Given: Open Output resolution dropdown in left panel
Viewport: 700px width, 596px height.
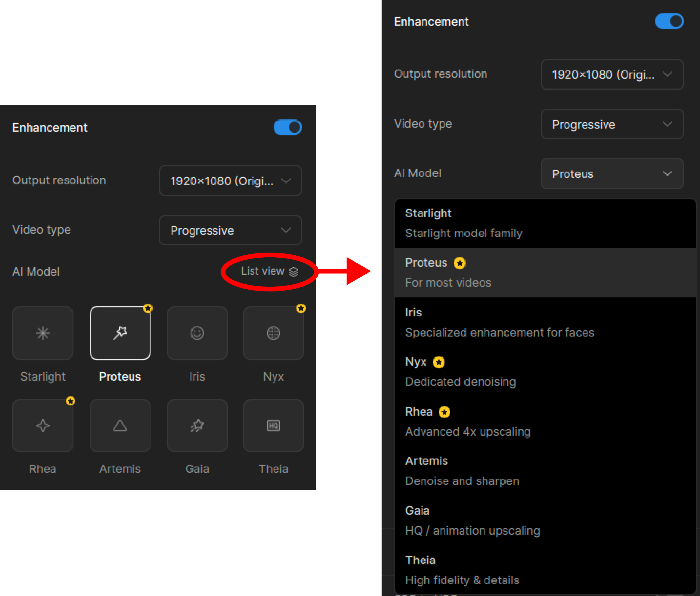Looking at the screenshot, I should click(230, 181).
